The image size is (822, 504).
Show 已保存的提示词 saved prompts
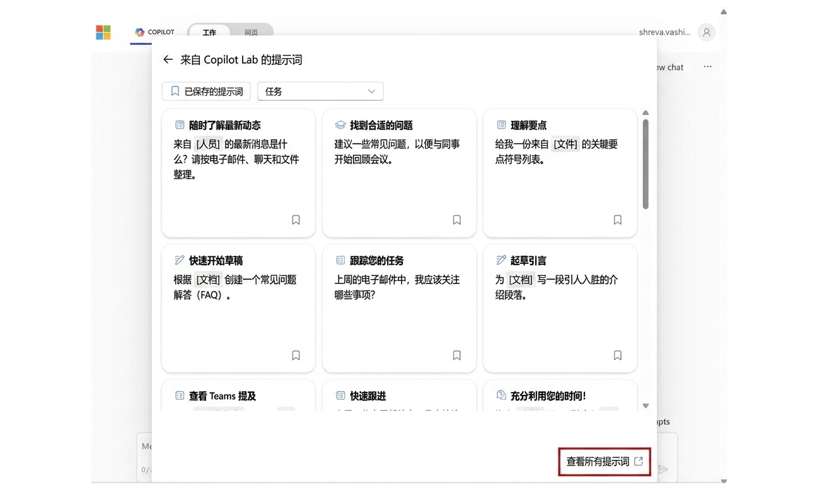tap(207, 91)
